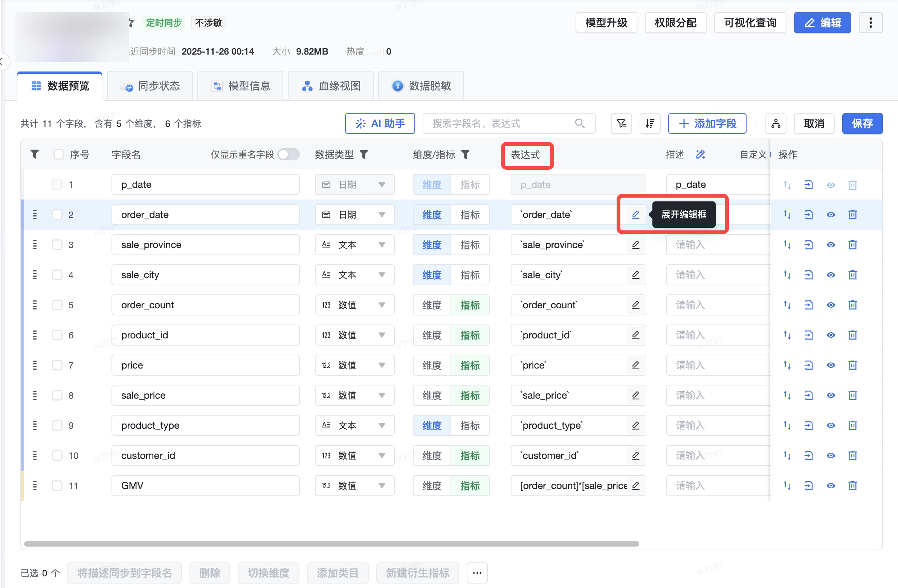Click the hierarchy icon next to Cancel button
The width and height of the screenshot is (898, 588).
[776, 123]
